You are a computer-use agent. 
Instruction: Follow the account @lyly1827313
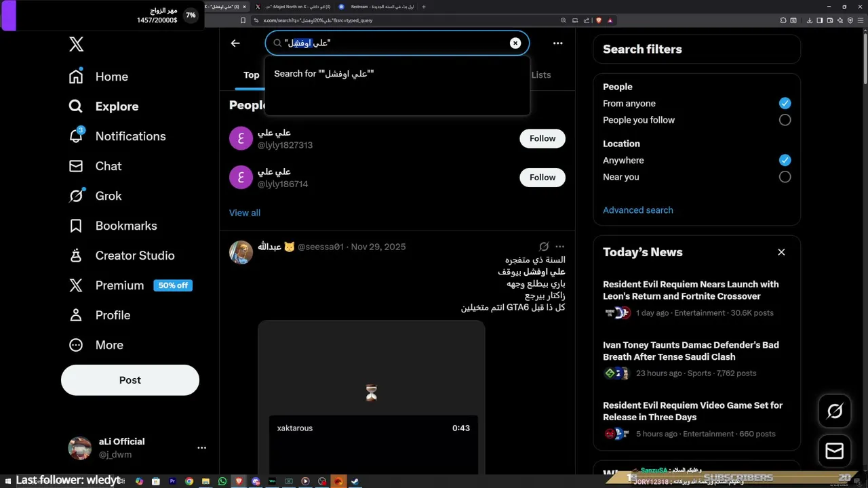click(x=542, y=138)
